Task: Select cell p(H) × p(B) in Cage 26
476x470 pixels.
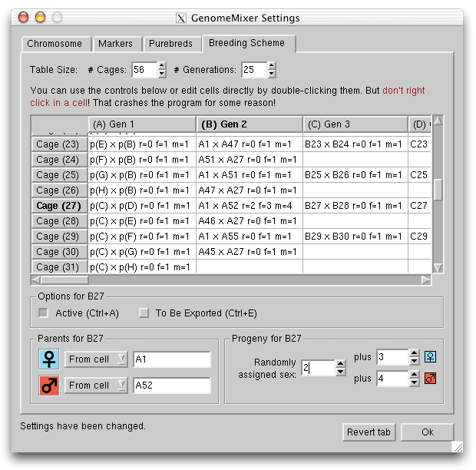Action: pyautogui.click(x=142, y=190)
